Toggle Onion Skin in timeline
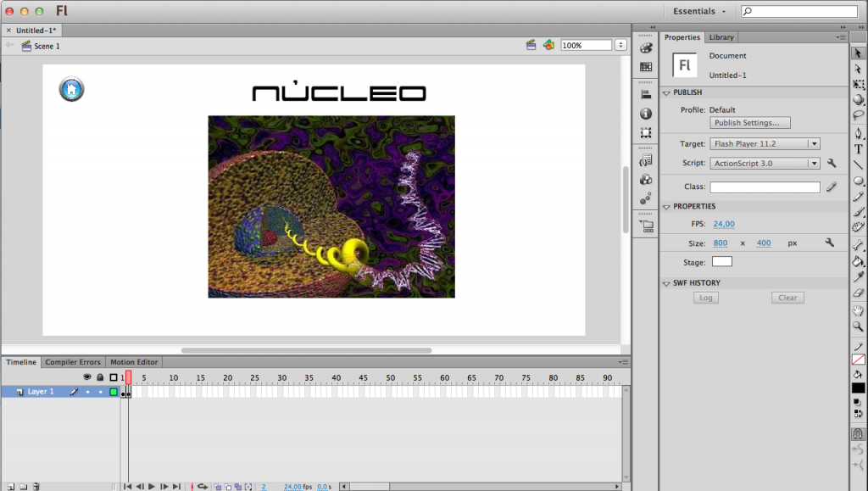The image size is (868, 491). 218,487
